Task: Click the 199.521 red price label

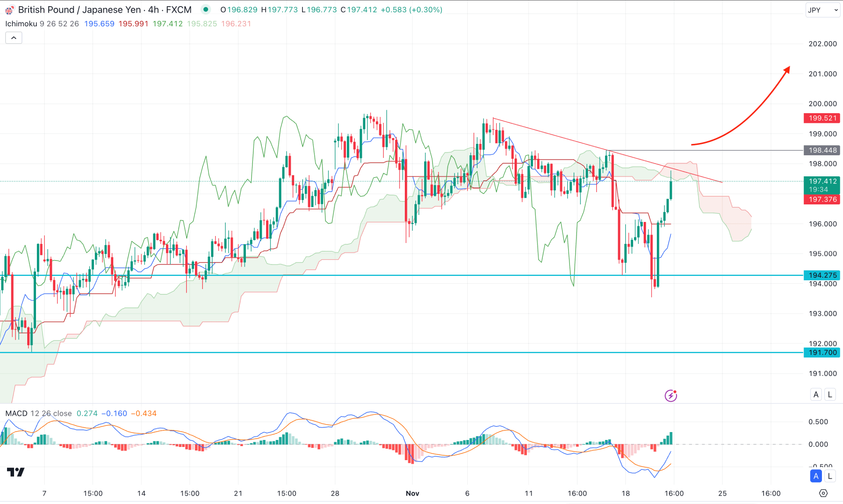Action: (822, 118)
